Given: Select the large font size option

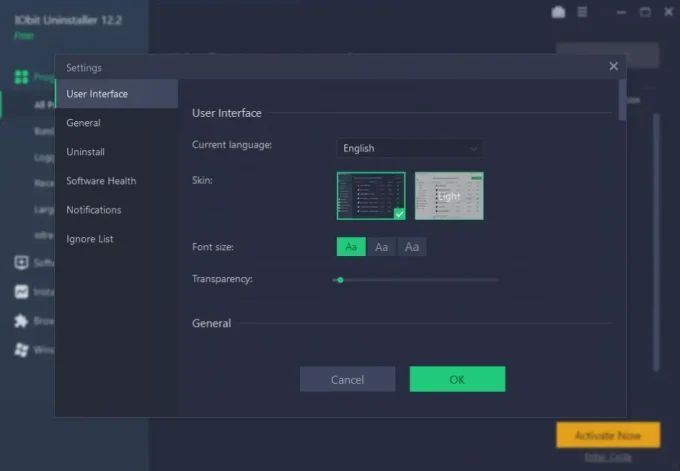Looking at the screenshot, I should coord(412,247).
